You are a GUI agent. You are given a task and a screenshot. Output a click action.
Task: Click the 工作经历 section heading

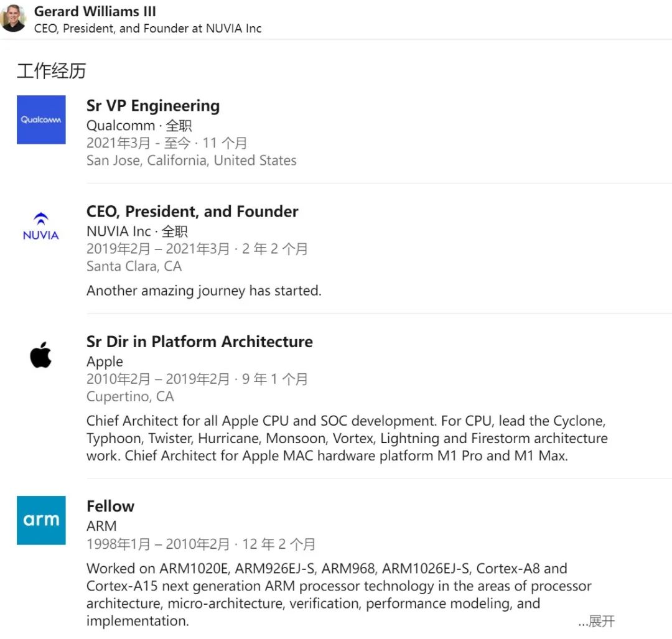51,71
